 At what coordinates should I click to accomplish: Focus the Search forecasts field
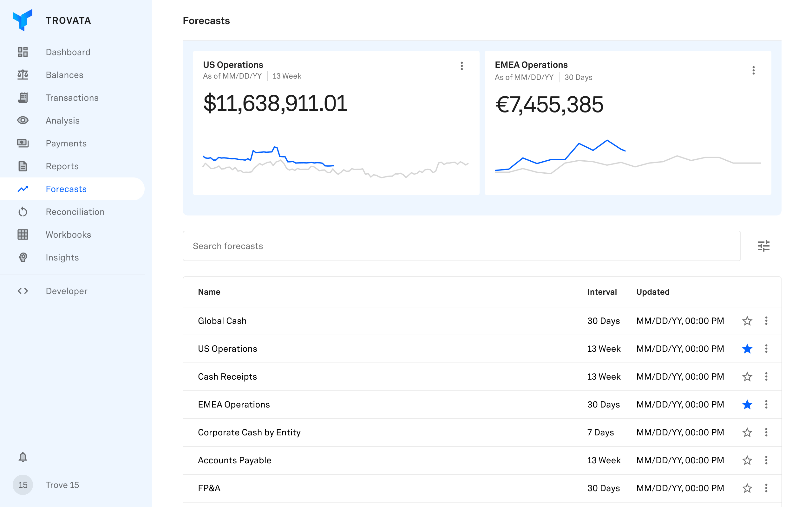tap(462, 246)
